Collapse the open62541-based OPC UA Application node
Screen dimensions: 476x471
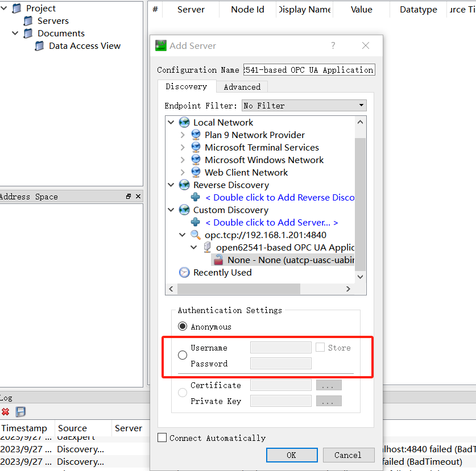point(194,247)
